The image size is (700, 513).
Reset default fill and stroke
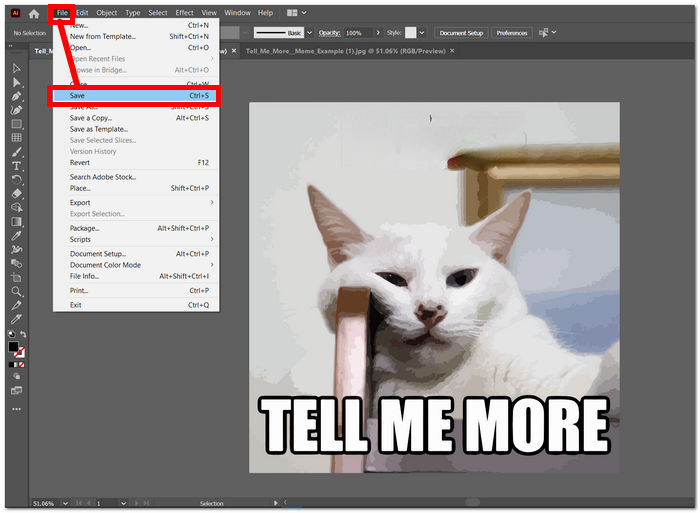click(x=11, y=334)
